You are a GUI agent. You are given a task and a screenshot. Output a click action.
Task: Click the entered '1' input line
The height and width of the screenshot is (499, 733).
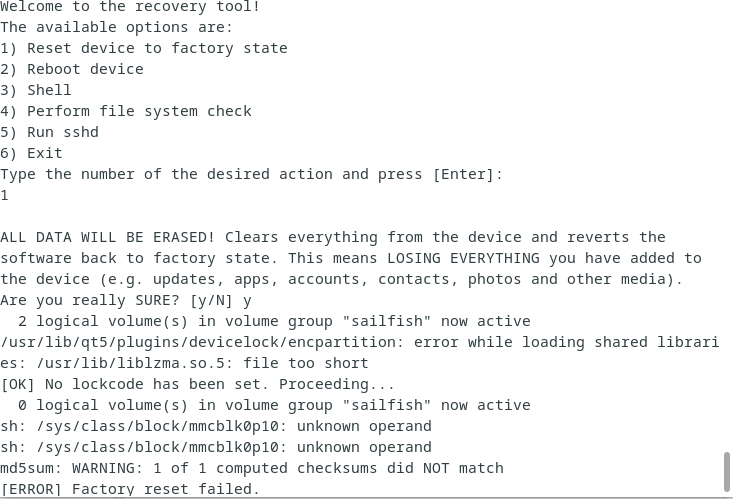(x=4, y=195)
